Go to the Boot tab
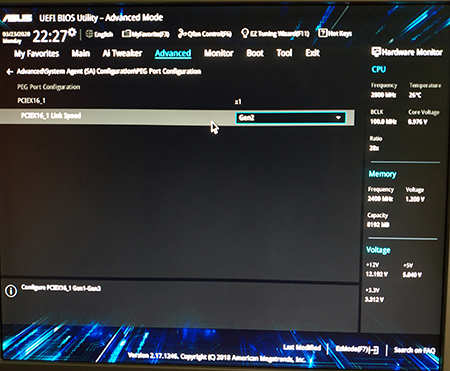 click(x=255, y=53)
